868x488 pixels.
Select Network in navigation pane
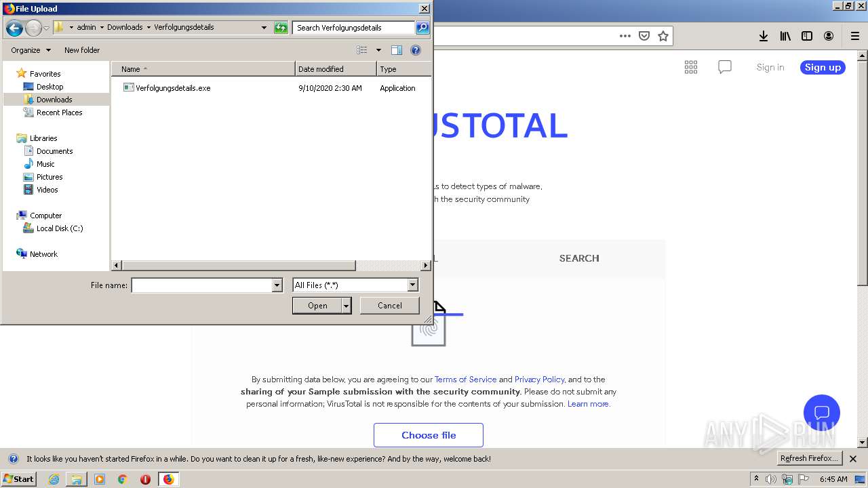43,254
